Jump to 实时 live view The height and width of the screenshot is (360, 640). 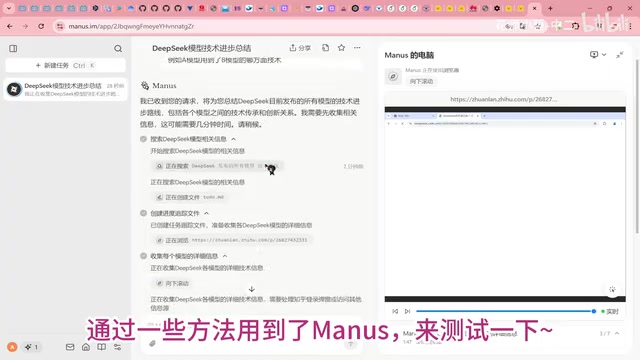click(x=610, y=311)
